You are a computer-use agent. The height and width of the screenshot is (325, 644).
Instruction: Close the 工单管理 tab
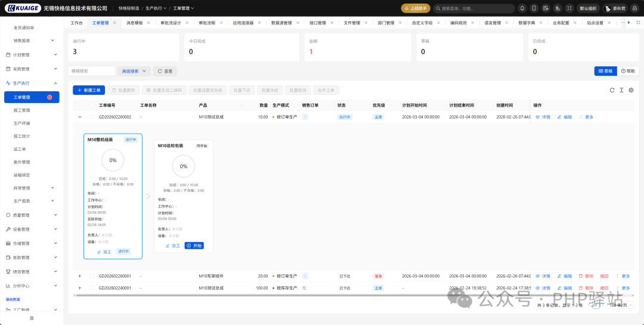point(114,23)
